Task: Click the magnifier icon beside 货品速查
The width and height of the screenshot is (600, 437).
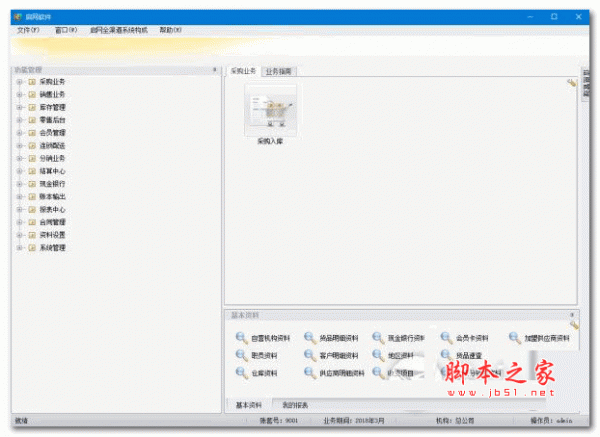Action: pos(446,355)
